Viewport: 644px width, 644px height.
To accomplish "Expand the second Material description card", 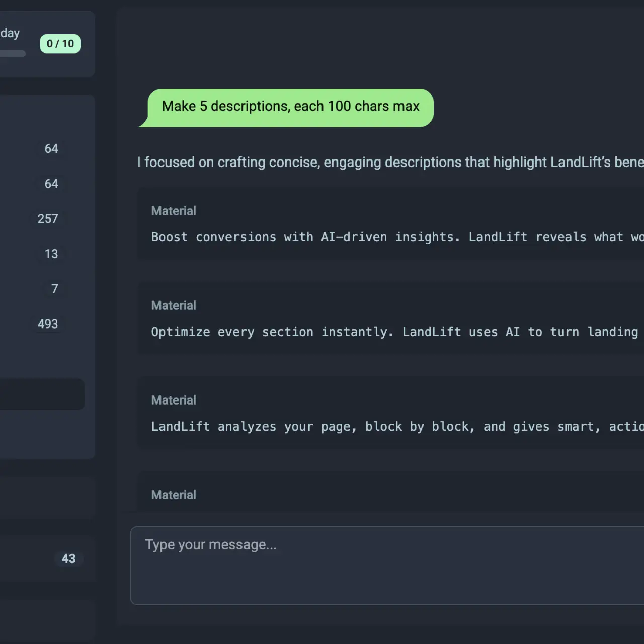I will point(352,318).
